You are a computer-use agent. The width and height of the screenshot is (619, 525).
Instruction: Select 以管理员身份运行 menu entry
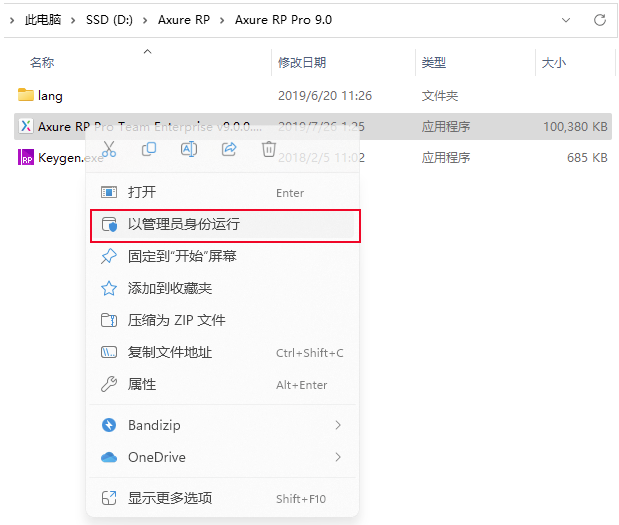(223, 224)
